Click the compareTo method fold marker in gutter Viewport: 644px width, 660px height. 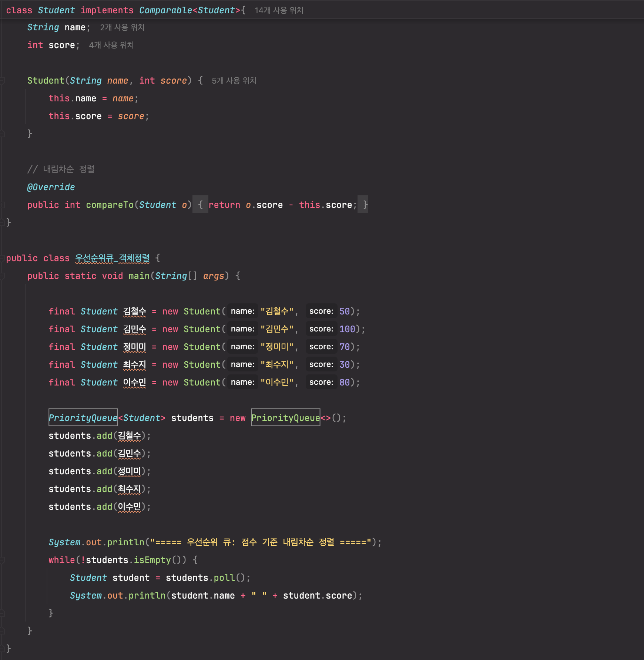coord(3,205)
